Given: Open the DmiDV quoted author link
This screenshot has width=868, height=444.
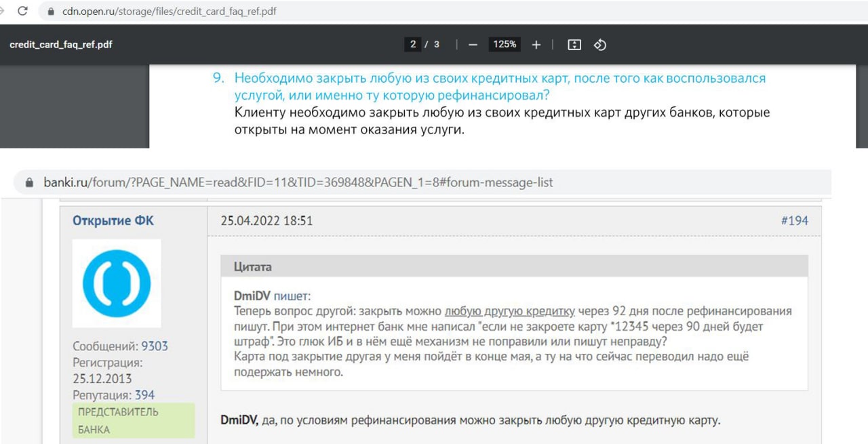Looking at the screenshot, I should pyautogui.click(x=252, y=296).
